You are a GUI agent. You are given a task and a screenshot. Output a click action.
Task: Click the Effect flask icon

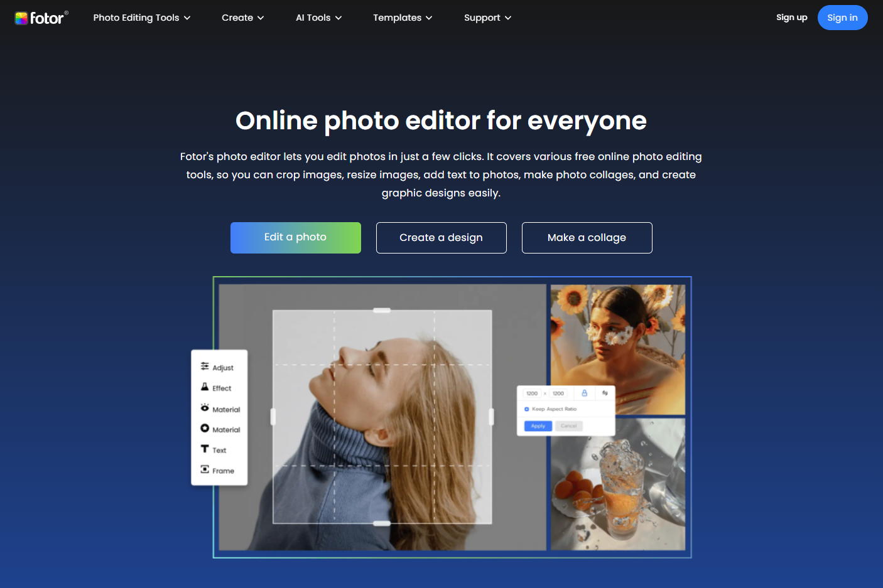pyautogui.click(x=205, y=387)
